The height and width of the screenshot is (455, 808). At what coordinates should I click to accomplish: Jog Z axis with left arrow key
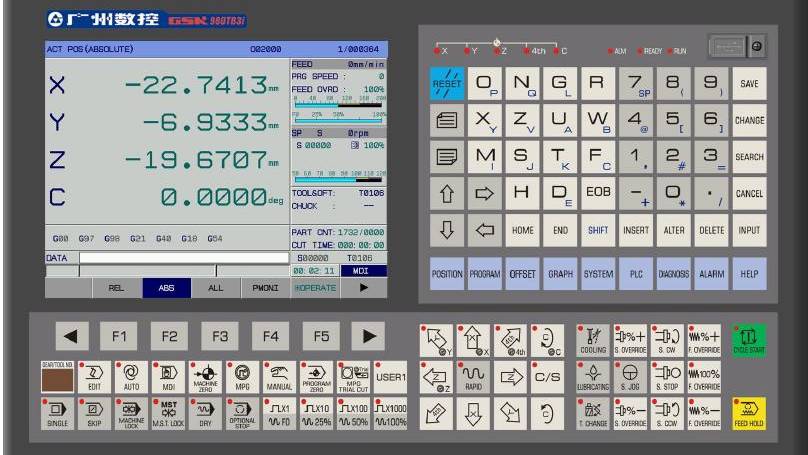coord(436,377)
